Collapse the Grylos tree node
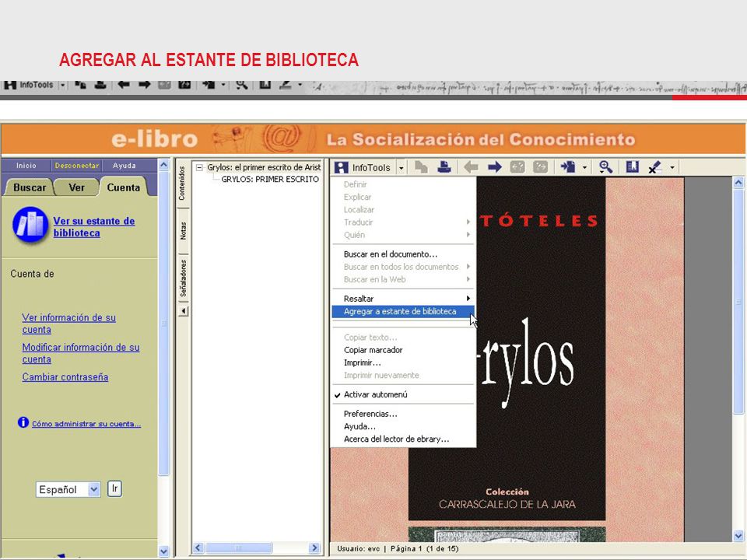This screenshot has height=560, width=747. [x=199, y=168]
